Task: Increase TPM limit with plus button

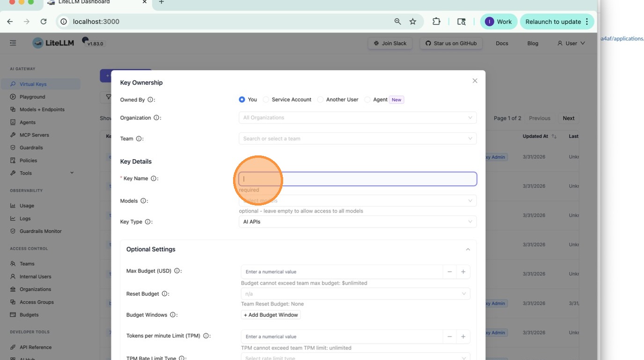Action: 463,337
